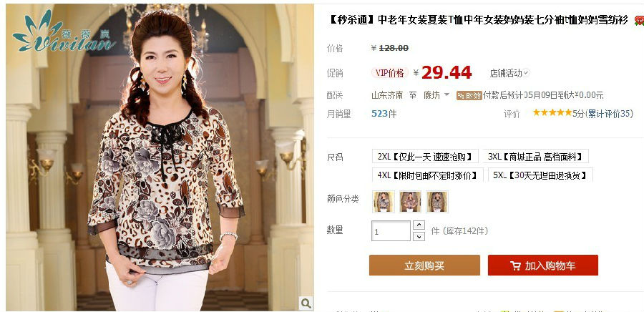The height and width of the screenshot is (312, 644).
Task: Select size 4XL option
Action: pyautogui.click(x=428, y=175)
